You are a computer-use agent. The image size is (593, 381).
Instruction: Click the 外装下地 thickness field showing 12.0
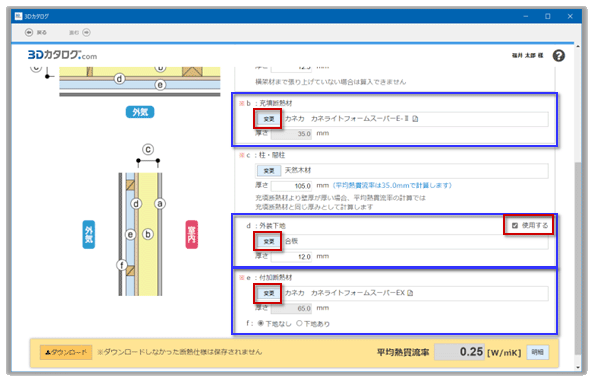291,257
